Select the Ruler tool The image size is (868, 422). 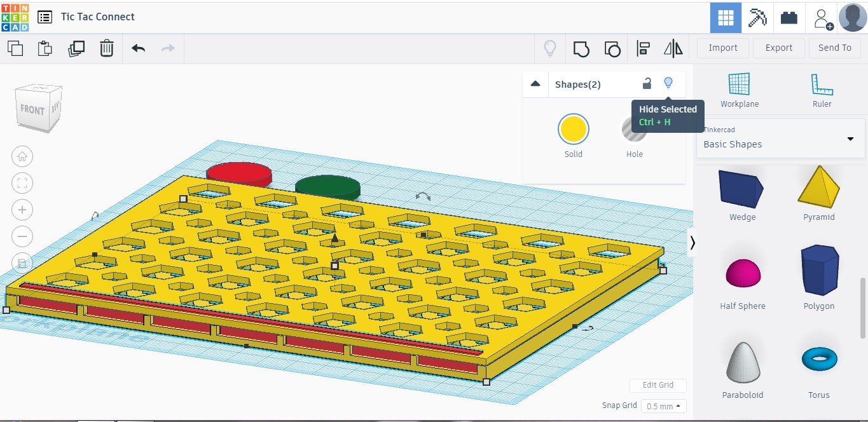tap(822, 90)
